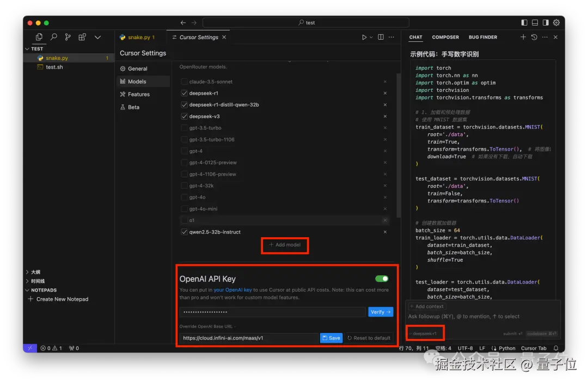The width and height of the screenshot is (588, 383).
Task: Remove the deepseek-r1 model with X
Action: (x=385, y=93)
